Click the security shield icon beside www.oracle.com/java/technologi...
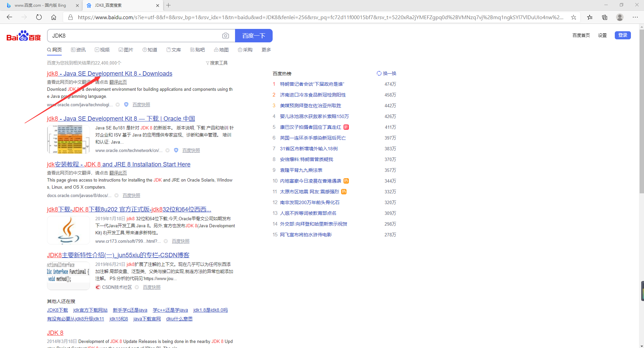Image resolution: width=644 pixels, height=348 pixels. 126,105
